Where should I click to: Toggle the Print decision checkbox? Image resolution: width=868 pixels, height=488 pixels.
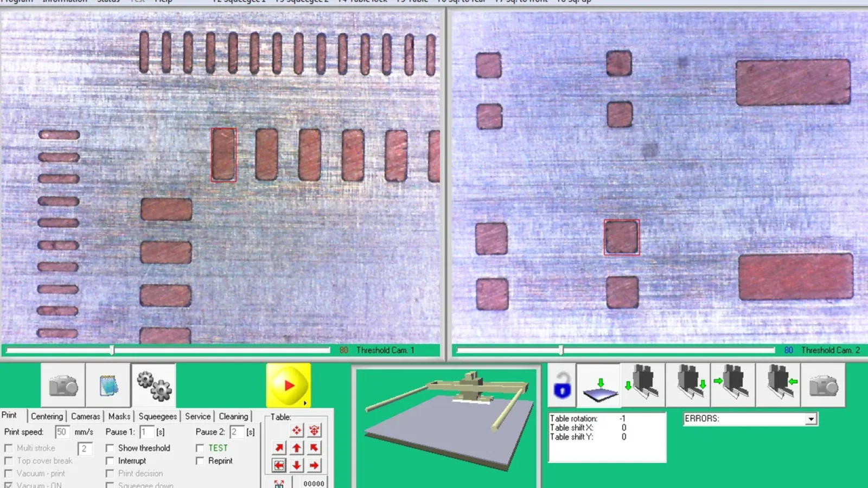(110, 473)
